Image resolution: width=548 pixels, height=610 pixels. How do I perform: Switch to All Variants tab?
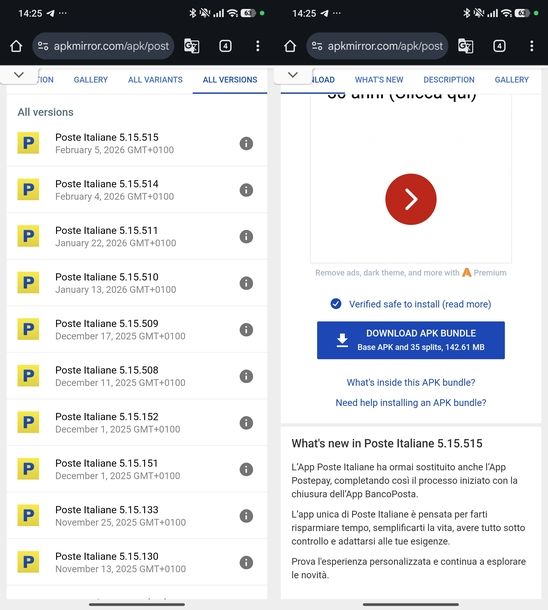[155, 80]
